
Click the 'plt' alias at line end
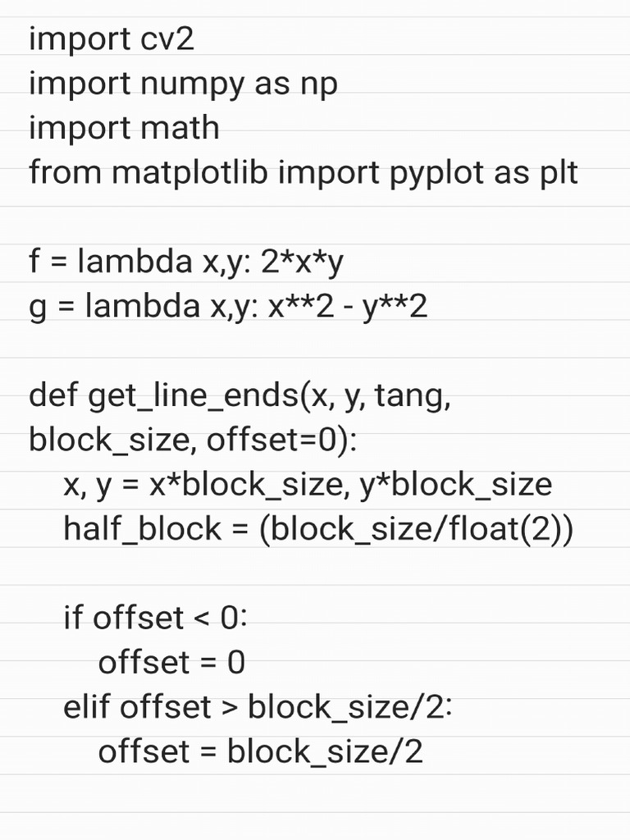(x=557, y=173)
